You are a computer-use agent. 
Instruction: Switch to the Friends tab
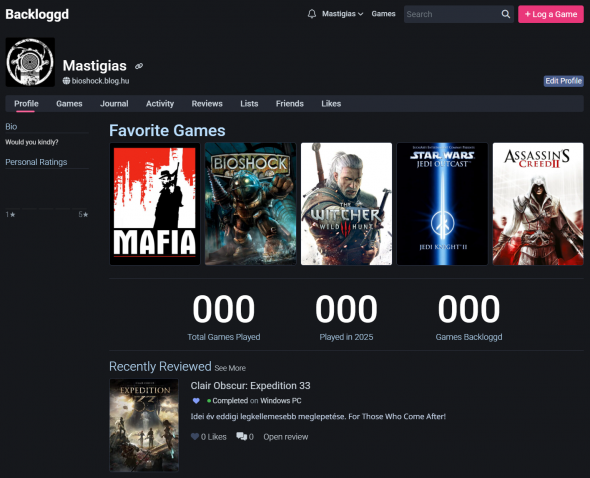(x=290, y=104)
